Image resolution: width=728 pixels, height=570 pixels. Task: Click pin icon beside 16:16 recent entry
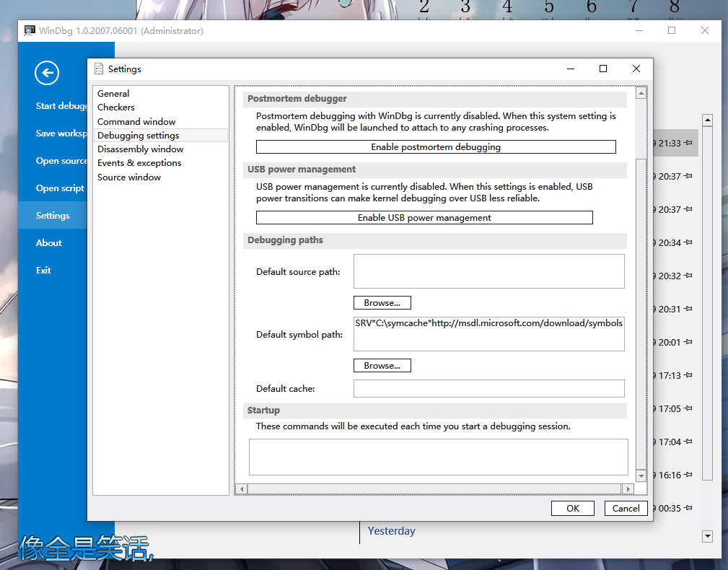(x=688, y=475)
